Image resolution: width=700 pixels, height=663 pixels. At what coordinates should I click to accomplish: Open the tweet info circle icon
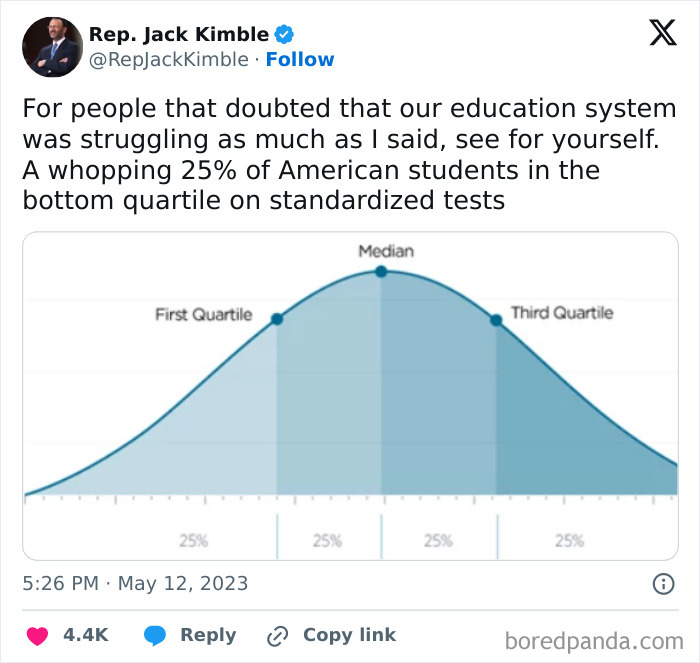point(662,583)
